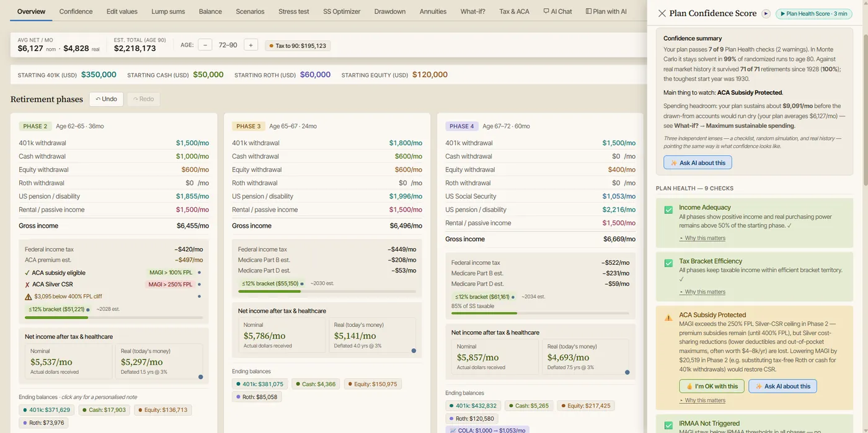Screen dimensions: 868x433
Task: Increase the age range with the plus button
Action: click(250, 45)
